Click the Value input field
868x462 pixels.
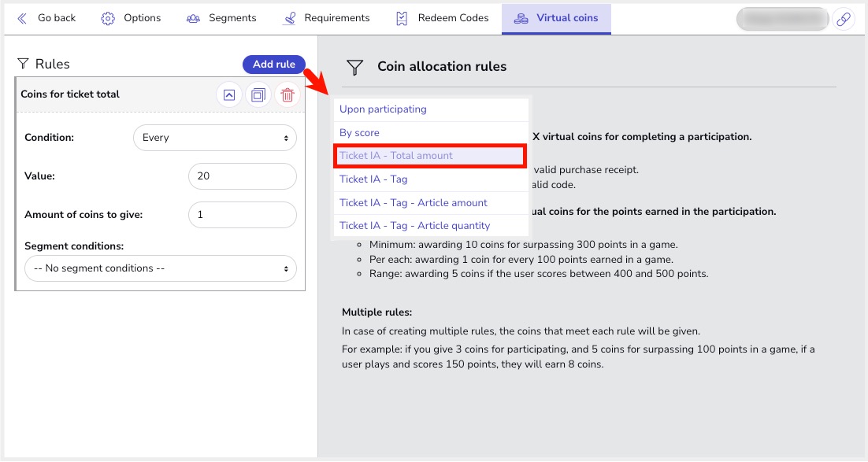point(243,176)
